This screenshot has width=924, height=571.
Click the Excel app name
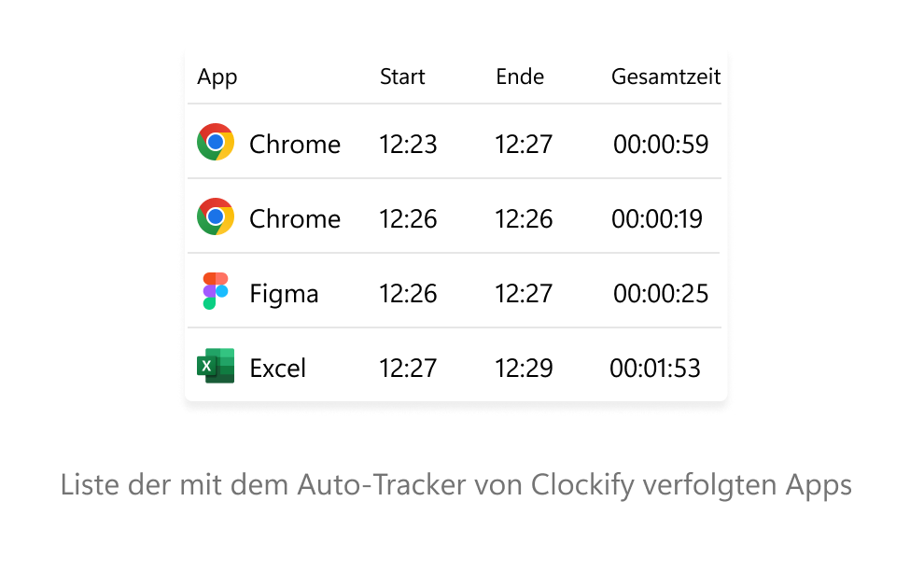[x=277, y=369]
